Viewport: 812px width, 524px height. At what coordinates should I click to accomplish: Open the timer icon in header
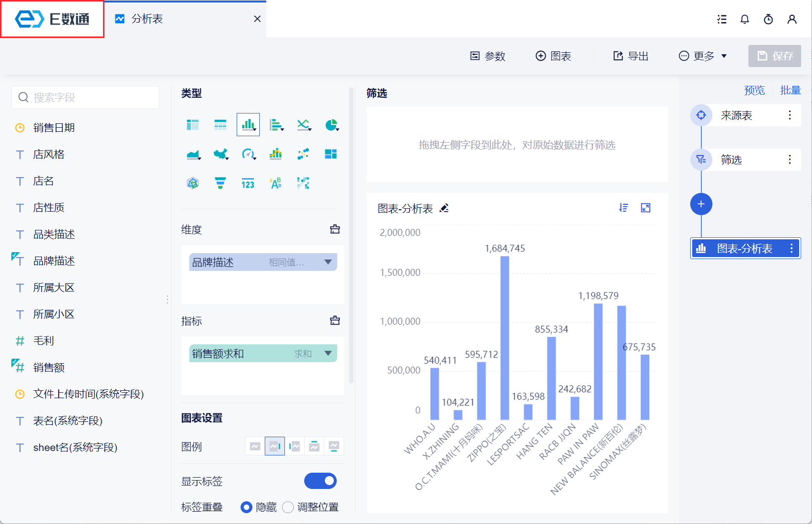[x=768, y=19]
